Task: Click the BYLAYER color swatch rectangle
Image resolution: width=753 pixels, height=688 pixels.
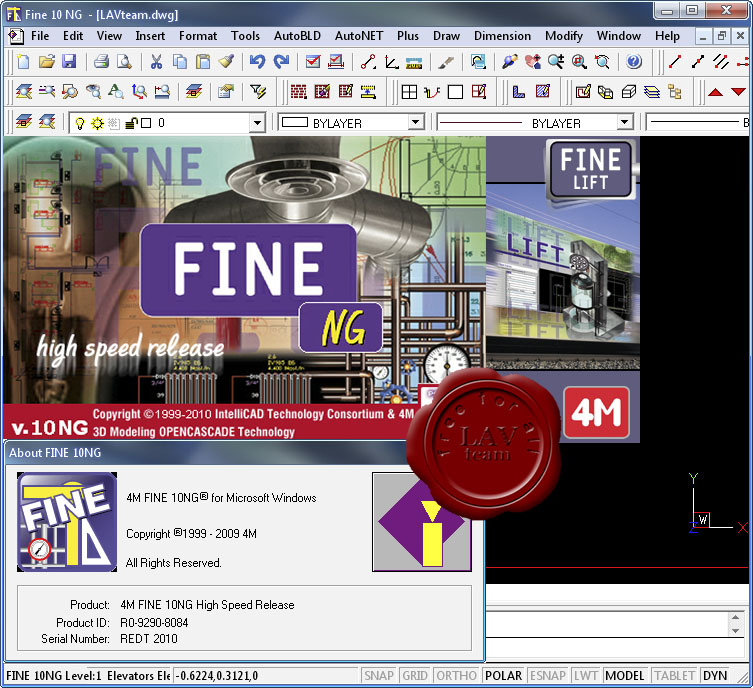Action: click(x=295, y=122)
